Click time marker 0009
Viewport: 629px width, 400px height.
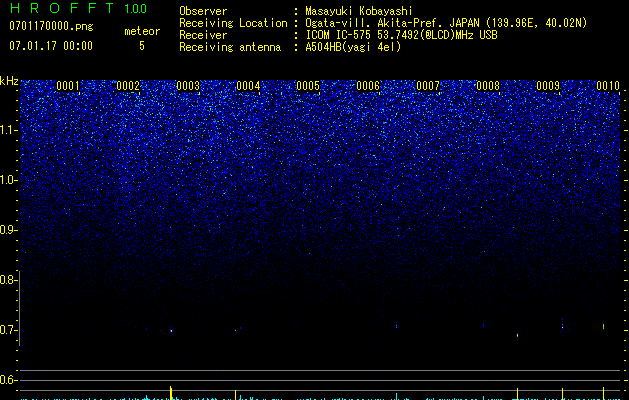click(x=548, y=86)
